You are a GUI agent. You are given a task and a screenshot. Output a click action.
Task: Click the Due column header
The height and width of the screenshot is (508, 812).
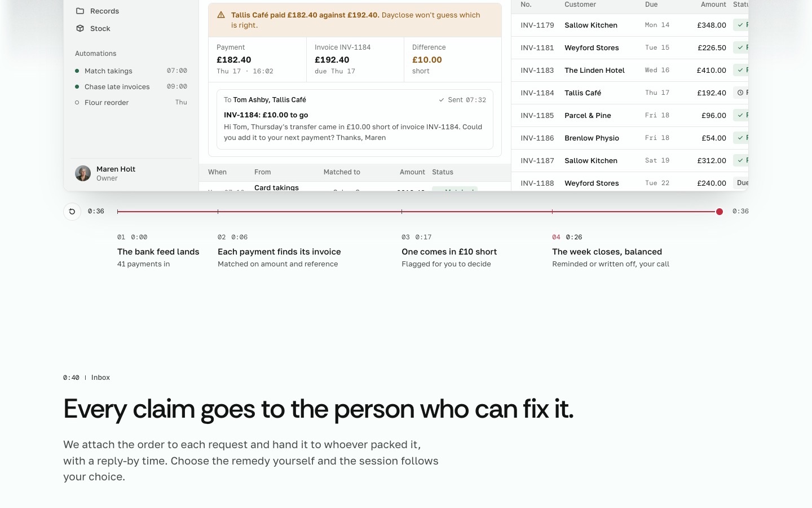point(651,5)
